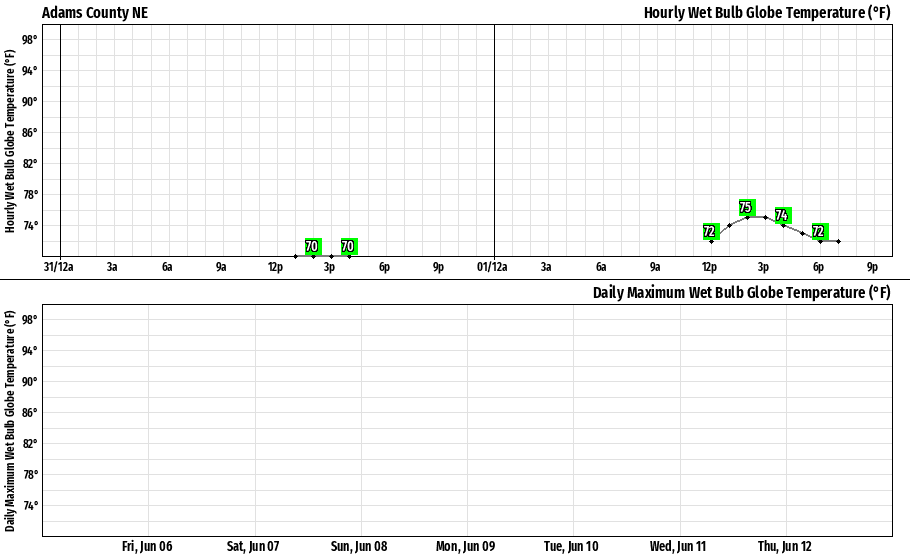Click the 01/12a axis label
Viewport: 910px width, 560px height.
492,267
